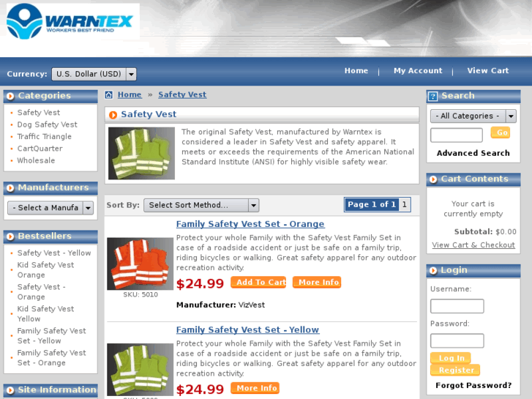Screen dimensions: 532x399
Task: Click the $24.99 price of orange set
Action: pos(201,284)
